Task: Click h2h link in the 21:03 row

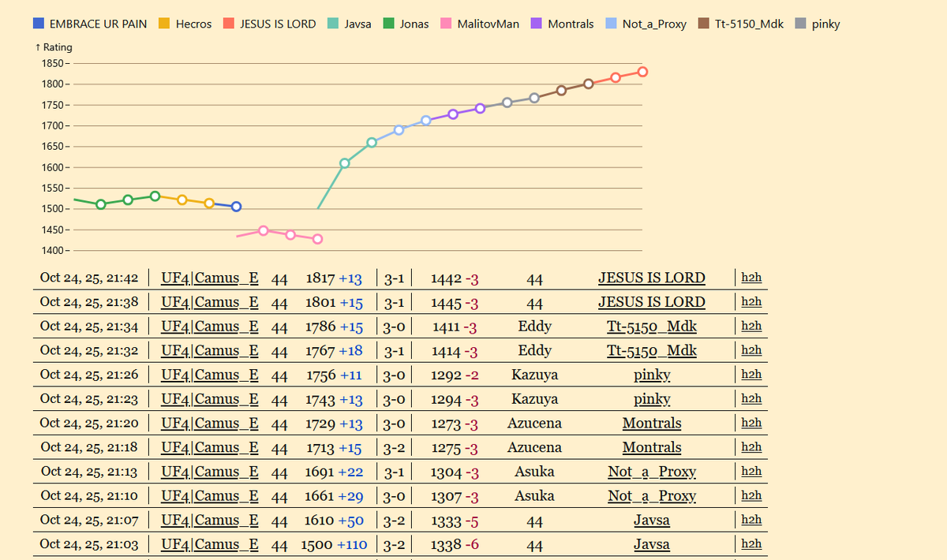Action: [752, 544]
